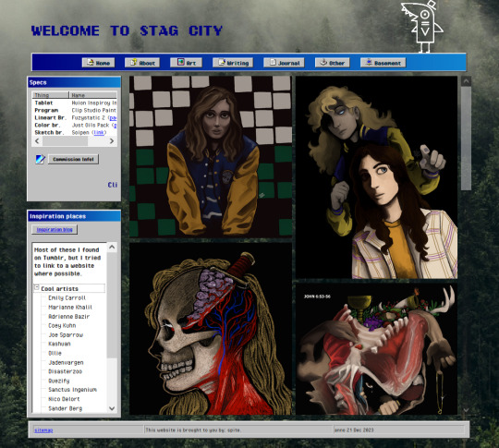
Task: Click the Specs table right scroll arrow
Action: point(112,141)
